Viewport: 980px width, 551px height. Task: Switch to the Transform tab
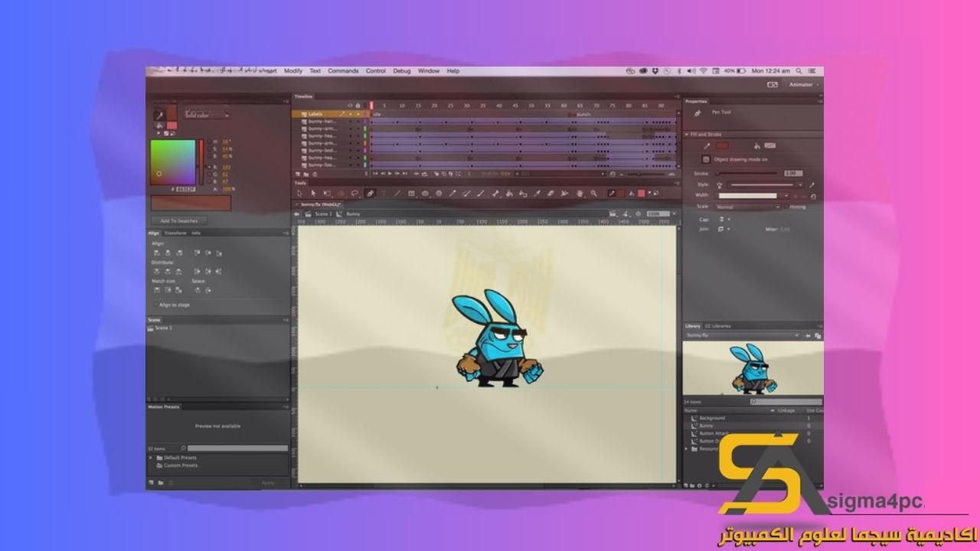175,233
